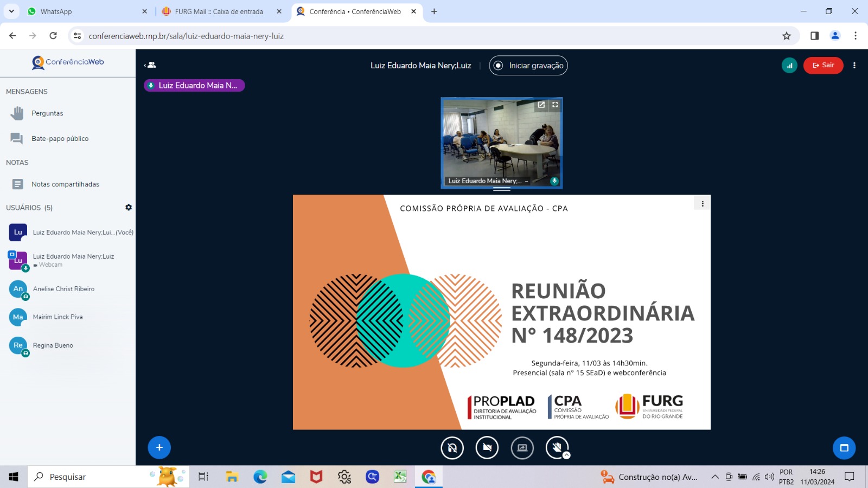Image resolution: width=868 pixels, height=488 pixels.
Task: Click the share screen button
Action: 522,448
